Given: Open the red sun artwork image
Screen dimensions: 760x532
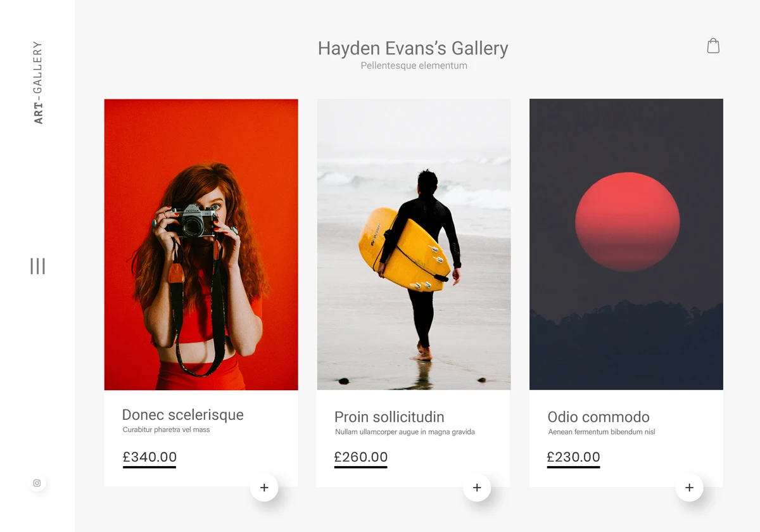Looking at the screenshot, I should (626, 244).
